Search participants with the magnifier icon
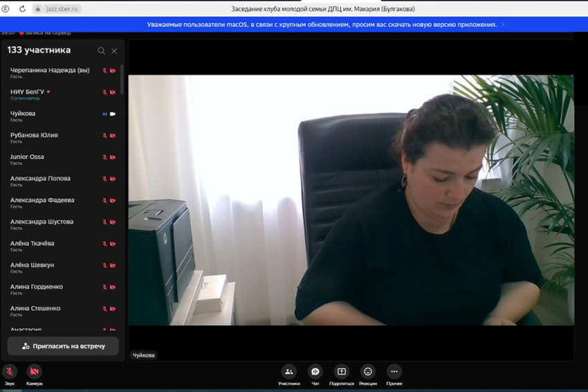This screenshot has width=588, height=392. coord(101,51)
